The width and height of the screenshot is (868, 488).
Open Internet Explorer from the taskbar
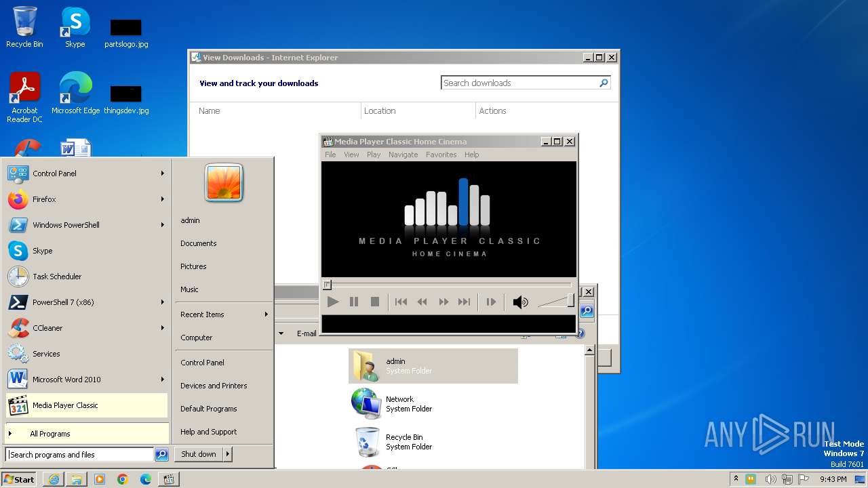(54, 479)
